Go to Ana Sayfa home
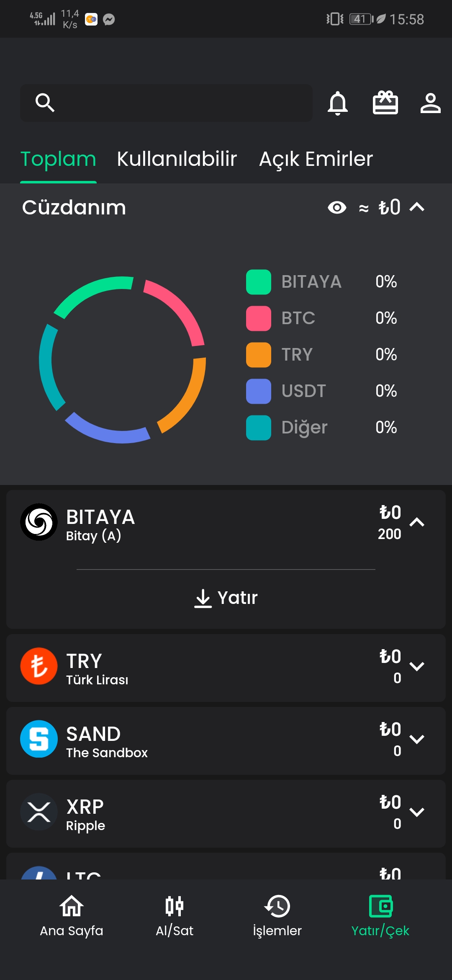This screenshot has width=452, height=980. click(72, 916)
